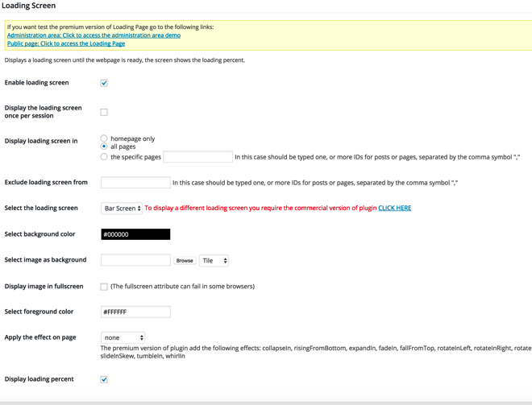Image resolution: width=532 pixels, height=405 pixels.
Task: Select the all pages radio option
Action: coord(104,147)
